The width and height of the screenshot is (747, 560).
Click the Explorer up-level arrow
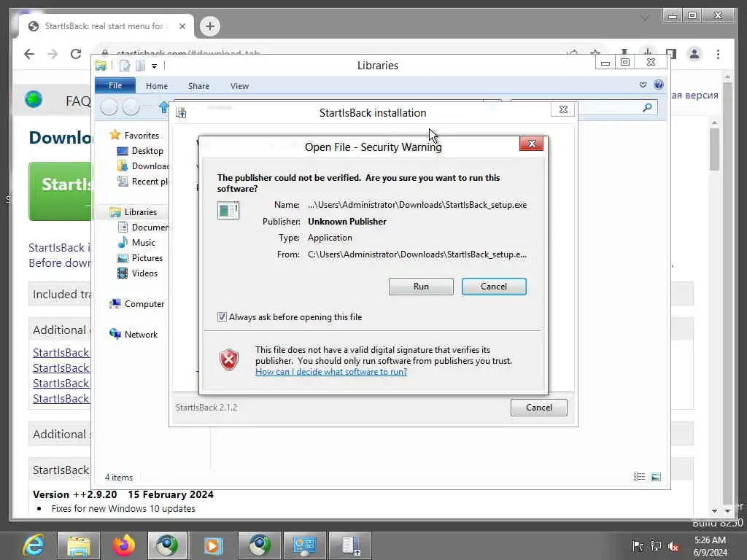163,107
